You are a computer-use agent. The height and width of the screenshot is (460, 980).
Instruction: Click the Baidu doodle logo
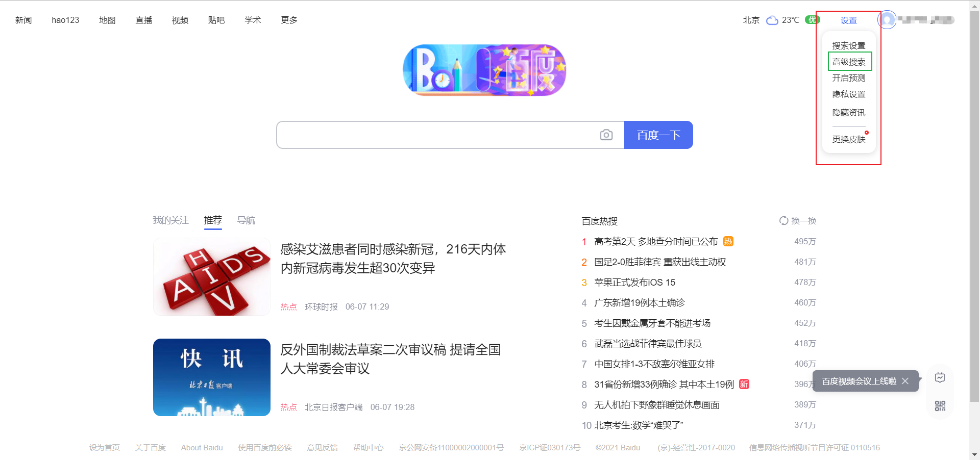484,70
